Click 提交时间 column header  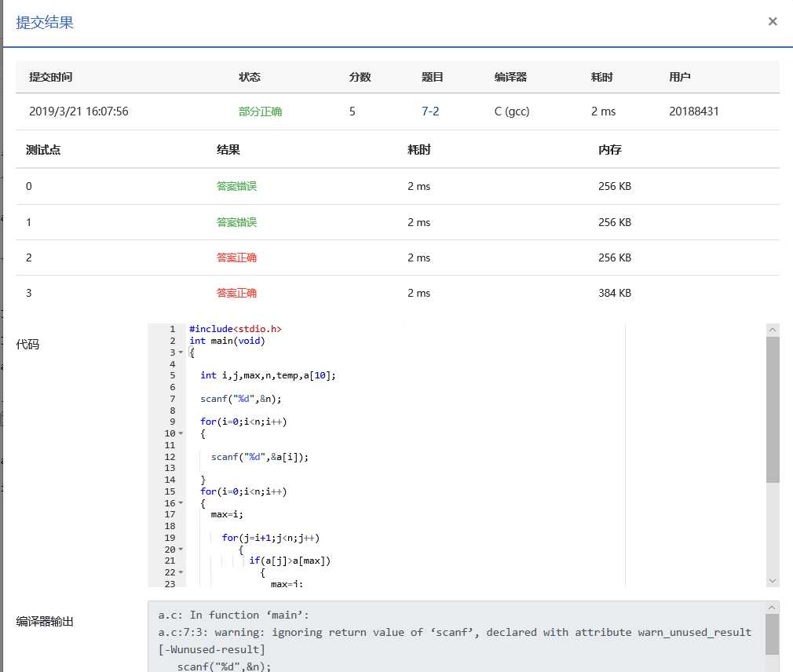50,77
